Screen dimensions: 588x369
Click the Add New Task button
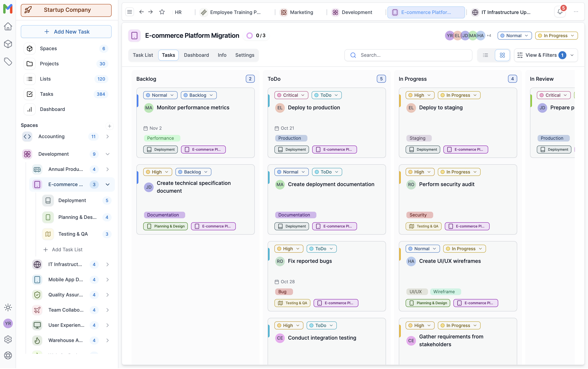(x=66, y=31)
